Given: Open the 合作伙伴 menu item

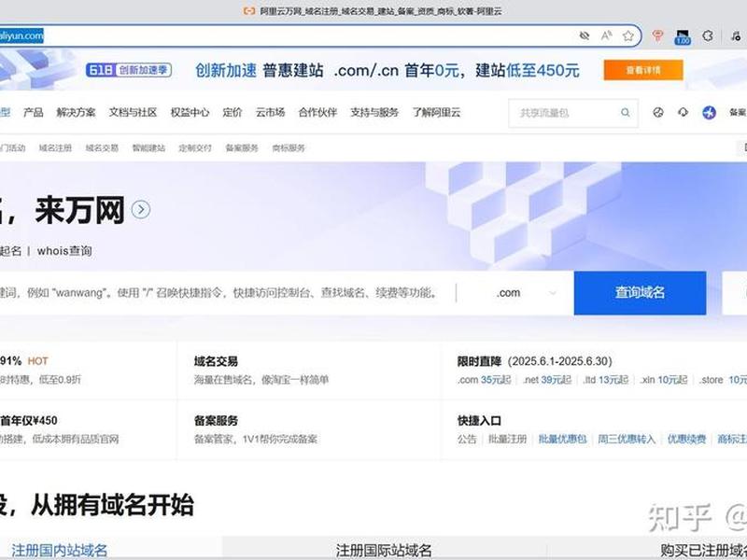Looking at the screenshot, I should [317, 112].
